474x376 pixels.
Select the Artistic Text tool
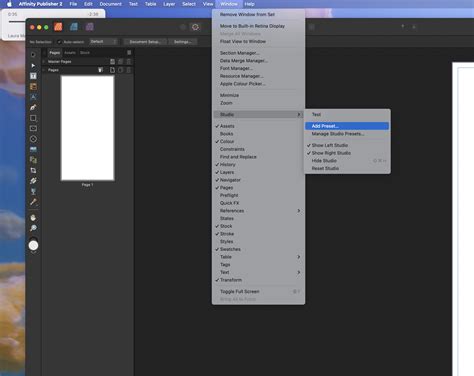[33, 97]
